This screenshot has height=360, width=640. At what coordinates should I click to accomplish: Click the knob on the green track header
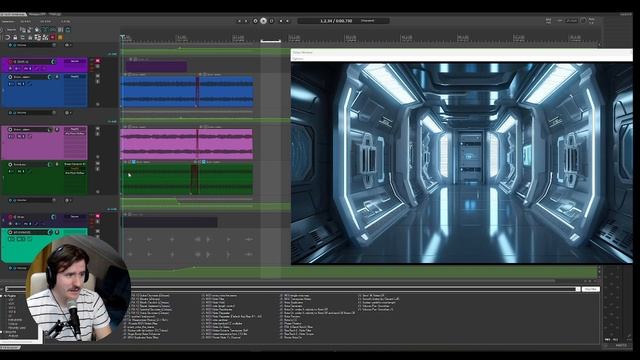point(50,164)
